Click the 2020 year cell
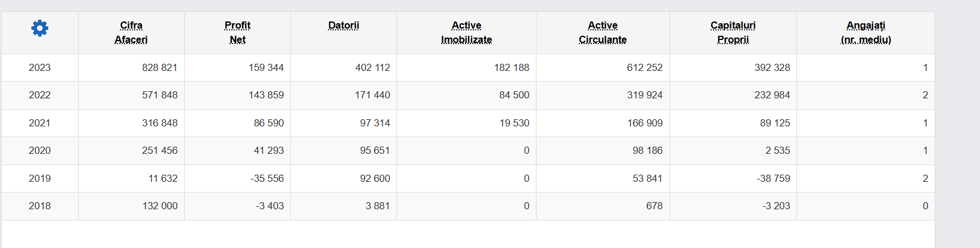This screenshot has width=980, height=248. [40, 150]
